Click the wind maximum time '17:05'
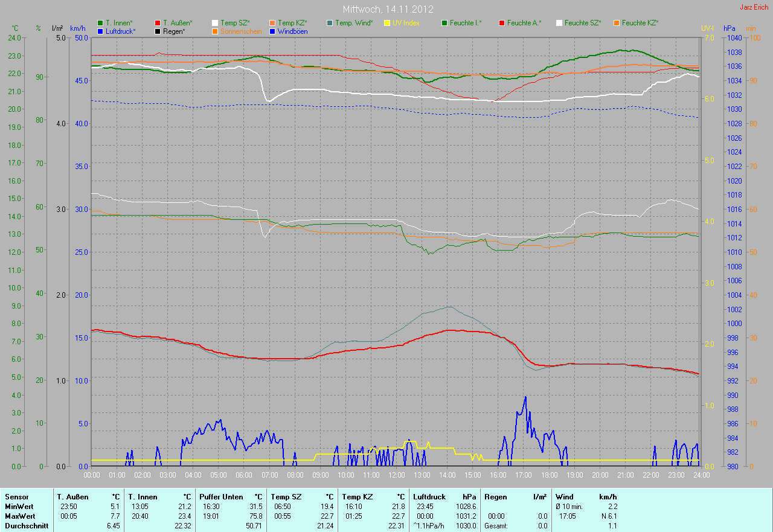Viewport: 773px width, 532px height. click(x=568, y=516)
